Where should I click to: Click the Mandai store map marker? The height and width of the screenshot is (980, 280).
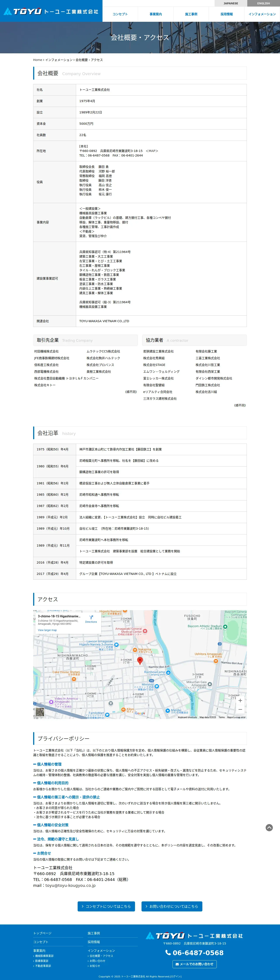[167, 711]
